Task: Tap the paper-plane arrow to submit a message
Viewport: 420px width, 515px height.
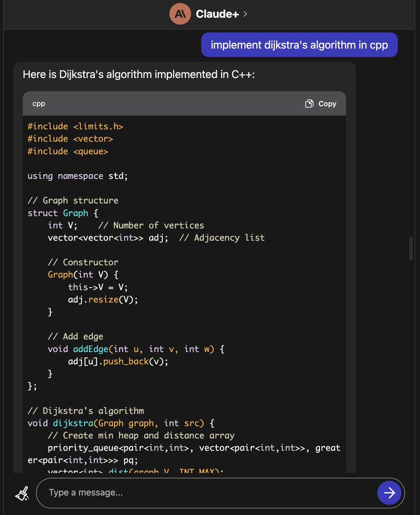Action: pos(389,493)
